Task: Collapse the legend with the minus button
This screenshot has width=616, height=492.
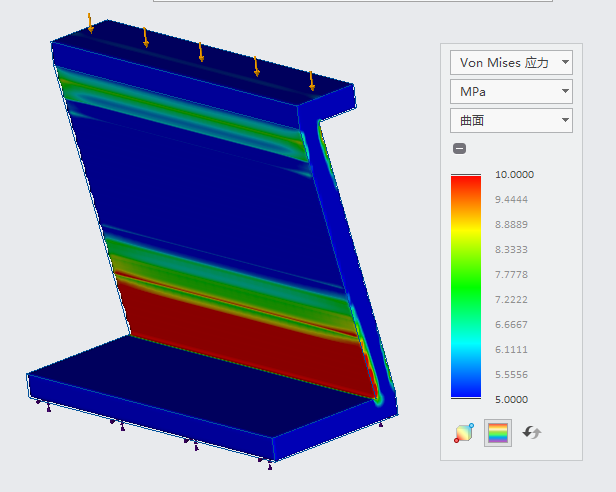Action: pyautogui.click(x=459, y=149)
